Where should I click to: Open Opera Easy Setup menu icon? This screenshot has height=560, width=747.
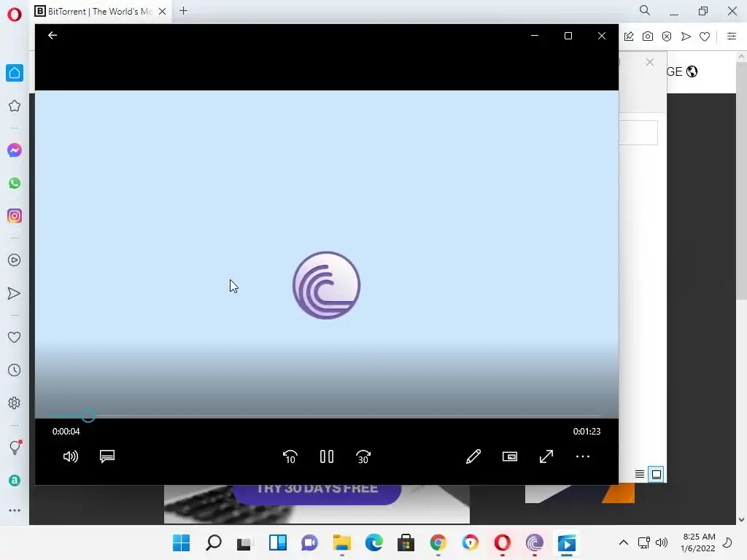pyautogui.click(x=732, y=36)
